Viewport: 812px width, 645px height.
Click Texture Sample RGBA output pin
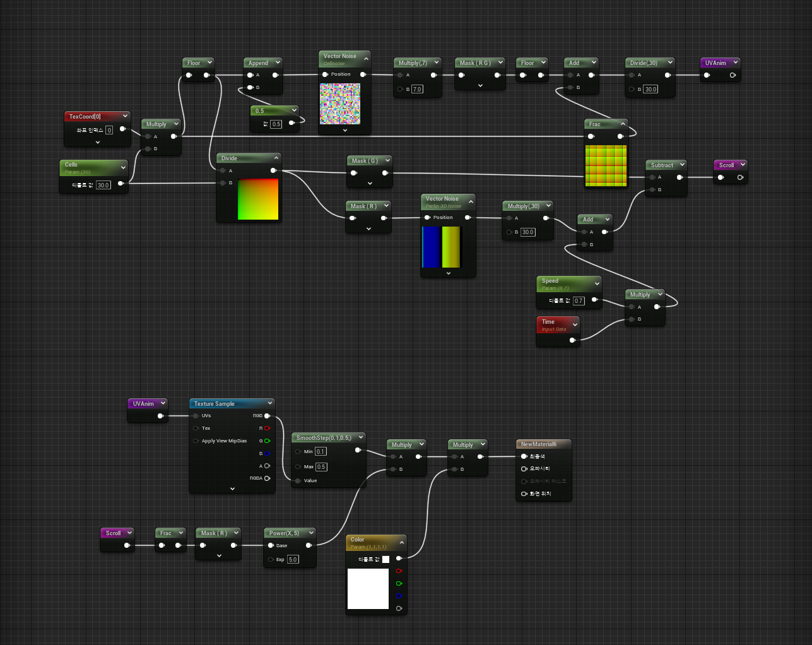268,478
